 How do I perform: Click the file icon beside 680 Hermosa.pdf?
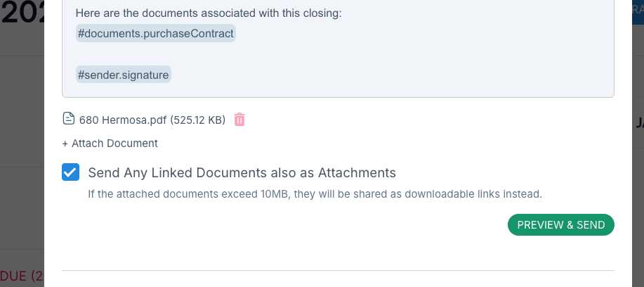(x=68, y=119)
